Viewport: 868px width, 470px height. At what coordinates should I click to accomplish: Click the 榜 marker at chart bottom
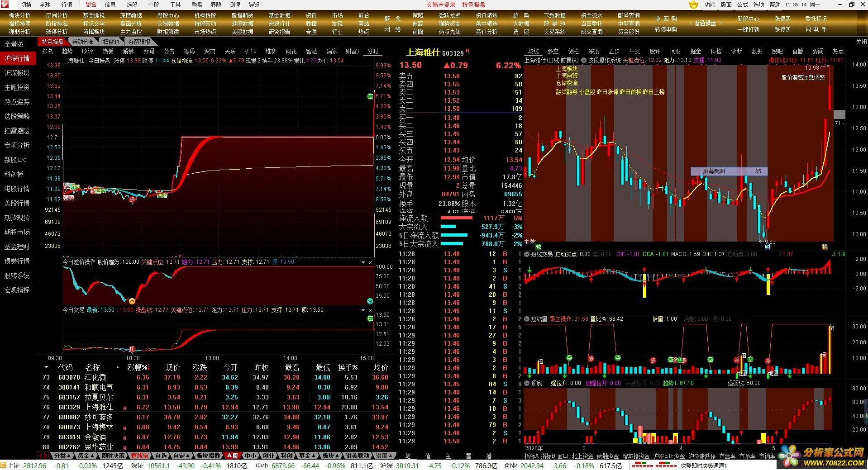point(825,247)
